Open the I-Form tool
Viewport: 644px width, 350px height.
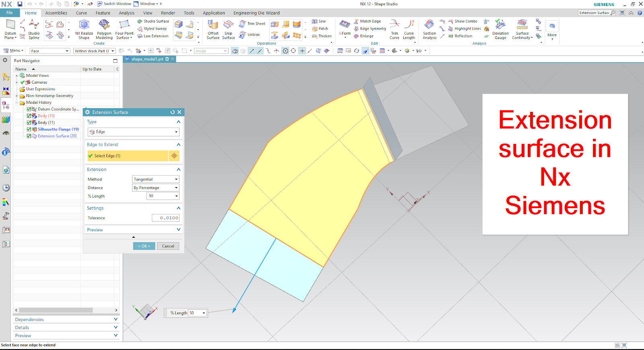[345, 28]
